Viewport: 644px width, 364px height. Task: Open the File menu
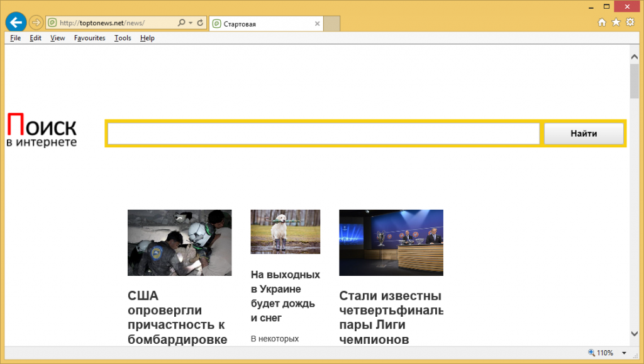[16, 38]
